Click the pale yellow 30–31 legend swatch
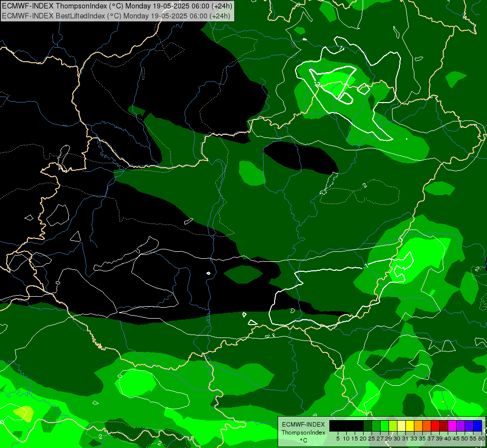Viewport: 487px width, 448px height. pos(401,426)
